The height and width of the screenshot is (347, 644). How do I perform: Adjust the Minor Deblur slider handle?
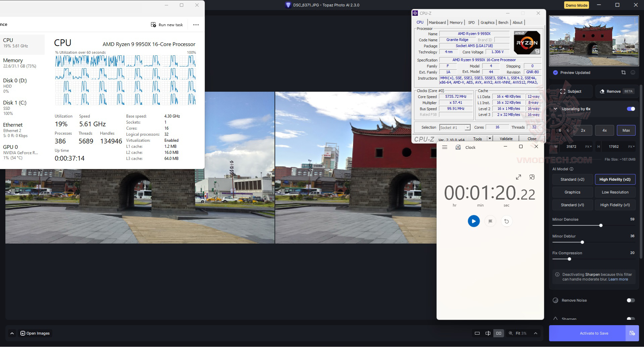click(x=582, y=242)
